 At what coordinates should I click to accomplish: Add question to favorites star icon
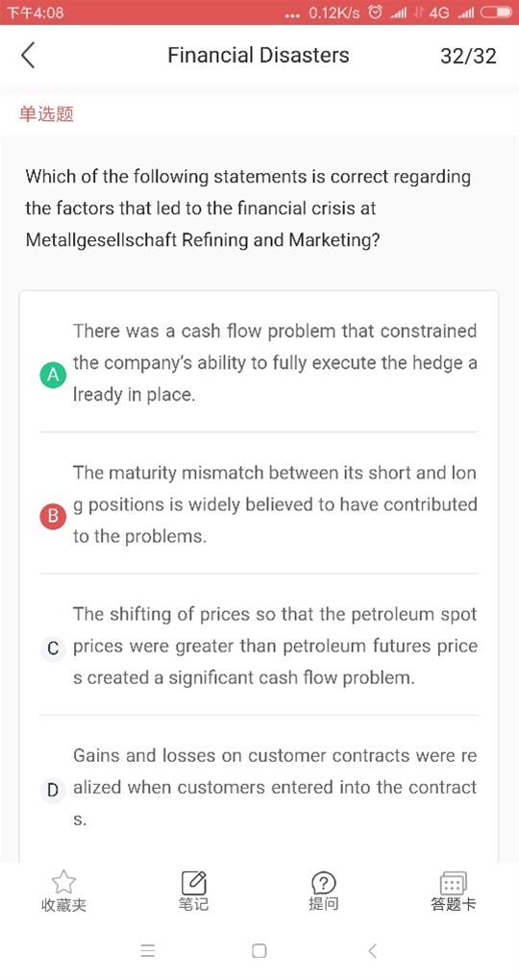[63, 882]
